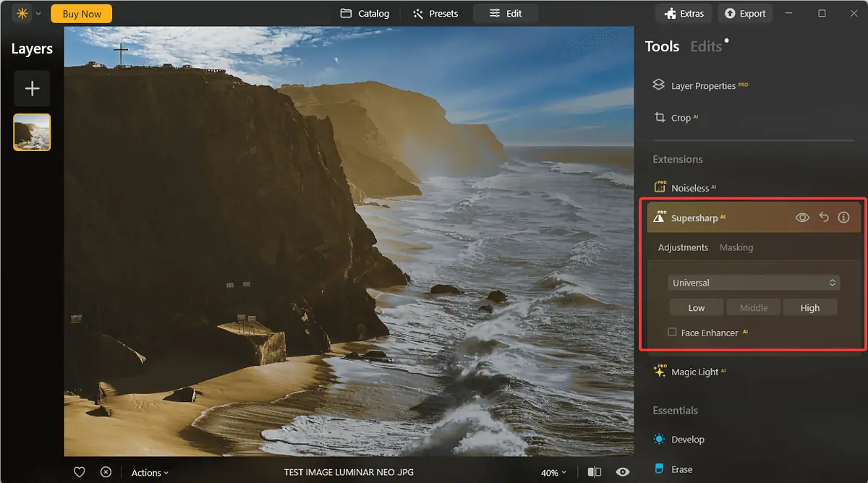Open Supersharp info icon

[x=843, y=217]
